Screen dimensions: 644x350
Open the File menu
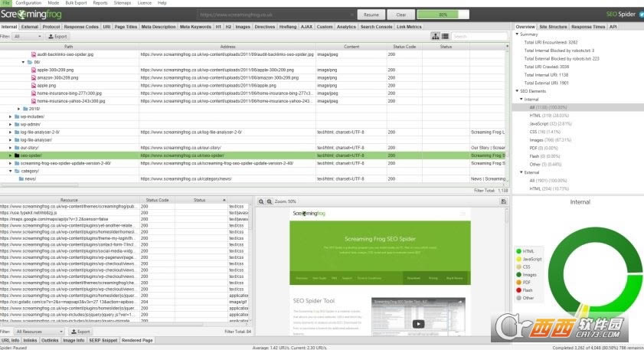[6, 3]
